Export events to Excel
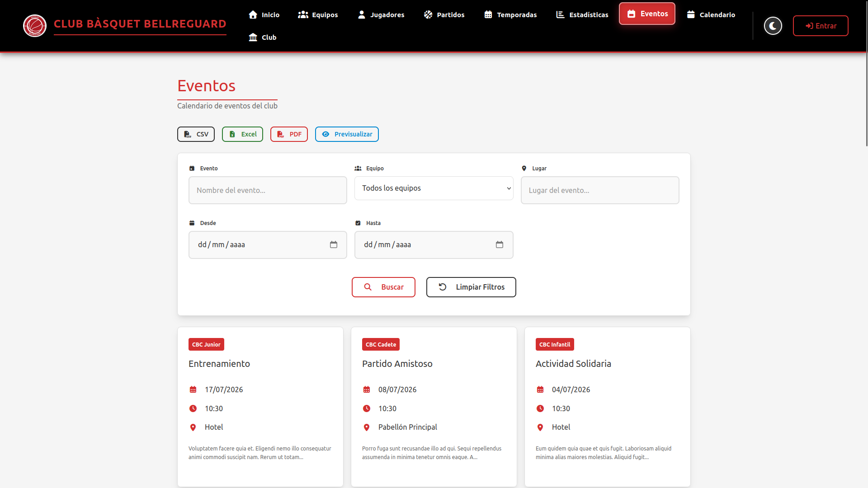 click(242, 134)
